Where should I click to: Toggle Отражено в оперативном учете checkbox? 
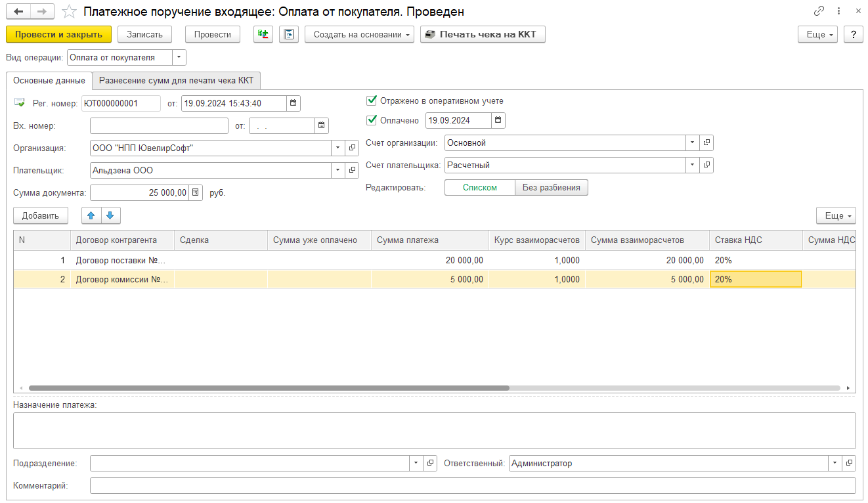pyautogui.click(x=372, y=100)
